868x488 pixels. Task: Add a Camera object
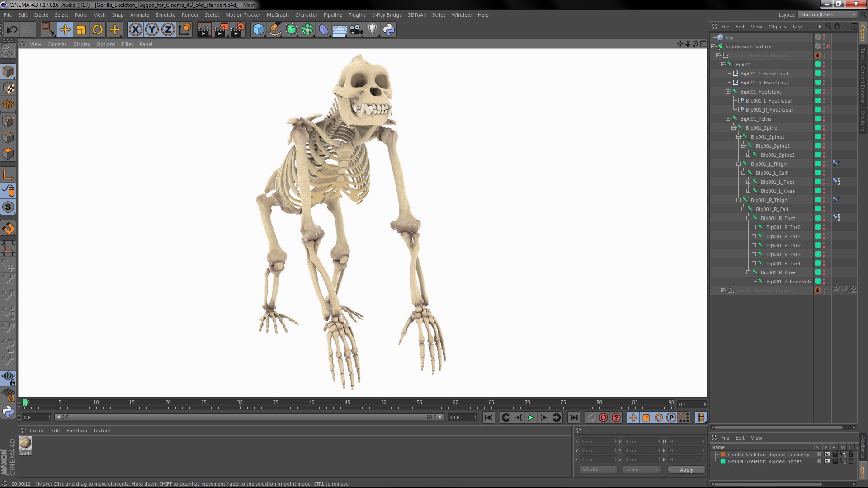[x=356, y=30]
